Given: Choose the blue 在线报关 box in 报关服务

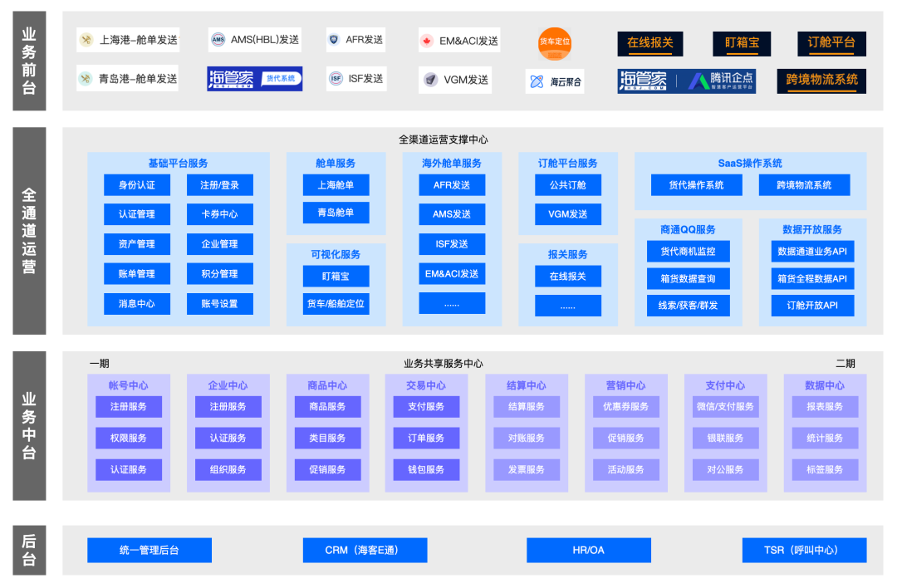Looking at the screenshot, I should [x=568, y=277].
